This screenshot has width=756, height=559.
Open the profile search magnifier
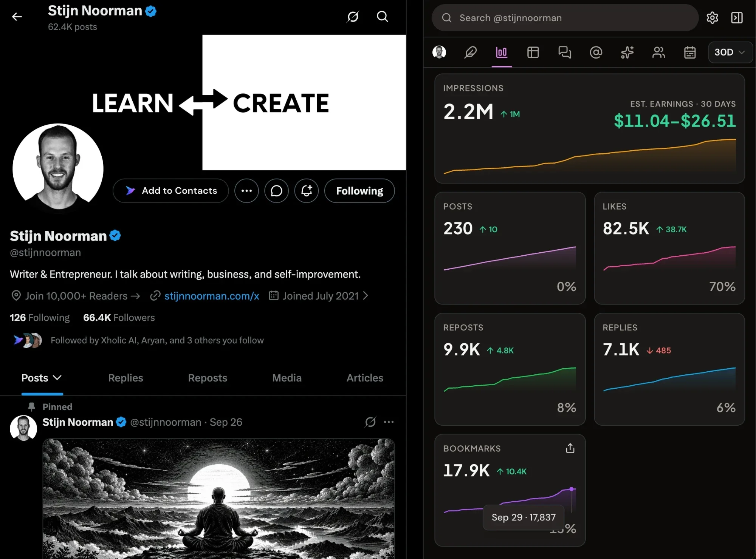point(383,17)
